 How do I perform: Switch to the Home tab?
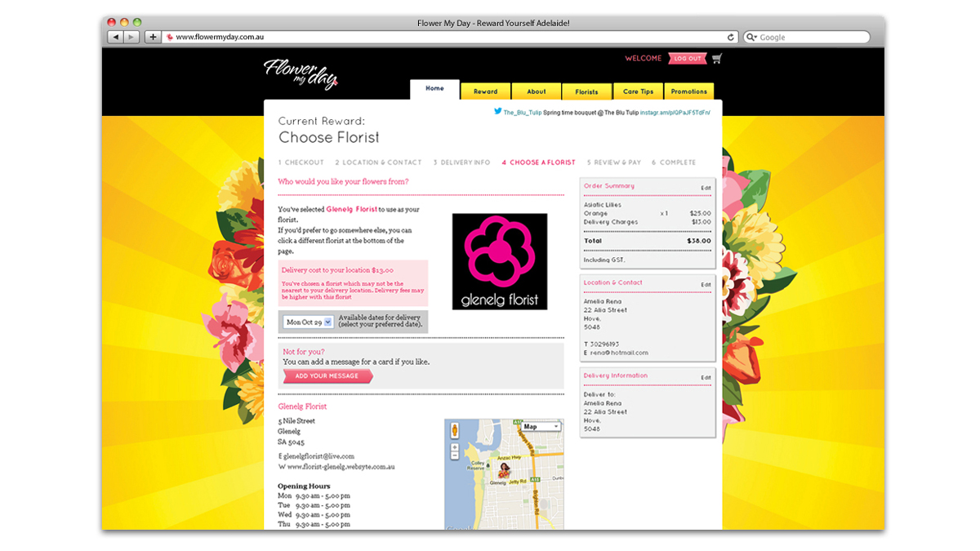434,89
